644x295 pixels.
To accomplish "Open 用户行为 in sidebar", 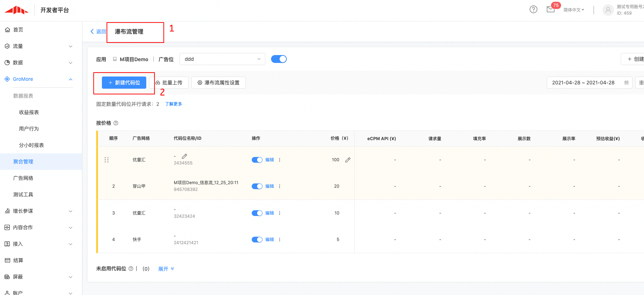I will click(x=29, y=129).
